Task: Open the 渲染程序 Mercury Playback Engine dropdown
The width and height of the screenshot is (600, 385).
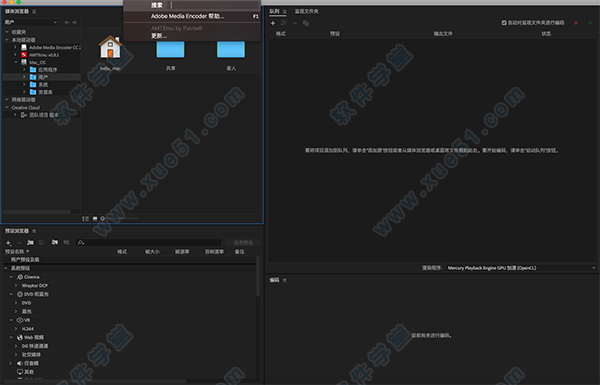Action: 521,268
